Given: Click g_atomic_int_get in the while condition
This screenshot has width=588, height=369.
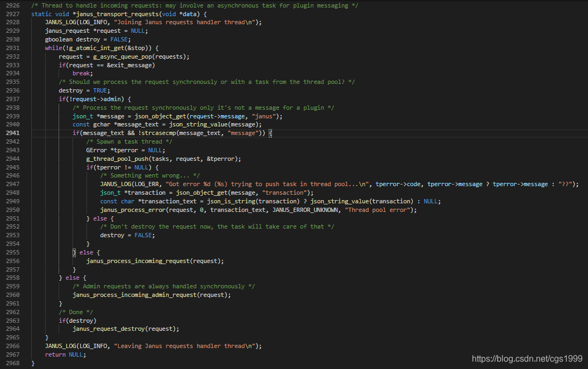Looking at the screenshot, I should point(96,48).
